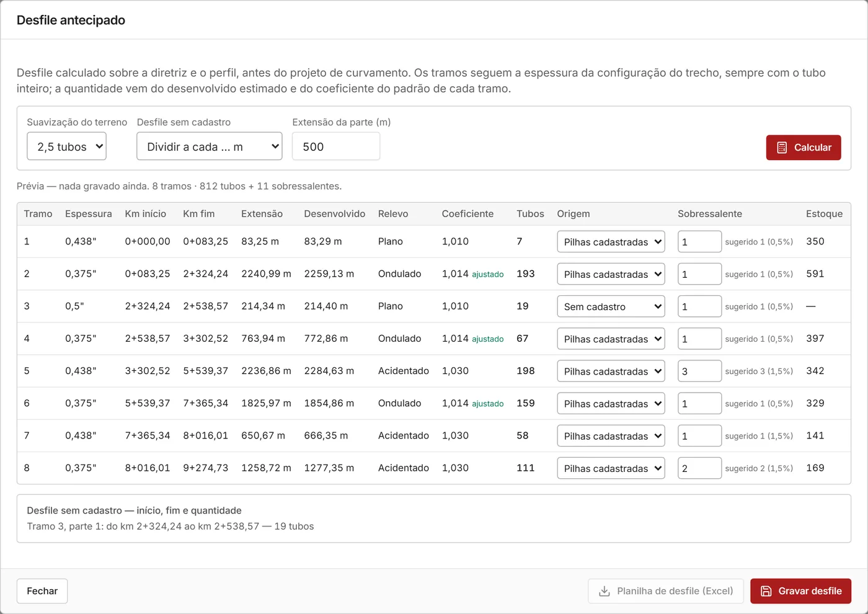Select the Origem dropdown for tramo 6
Image resolution: width=868 pixels, height=614 pixels.
tap(611, 403)
